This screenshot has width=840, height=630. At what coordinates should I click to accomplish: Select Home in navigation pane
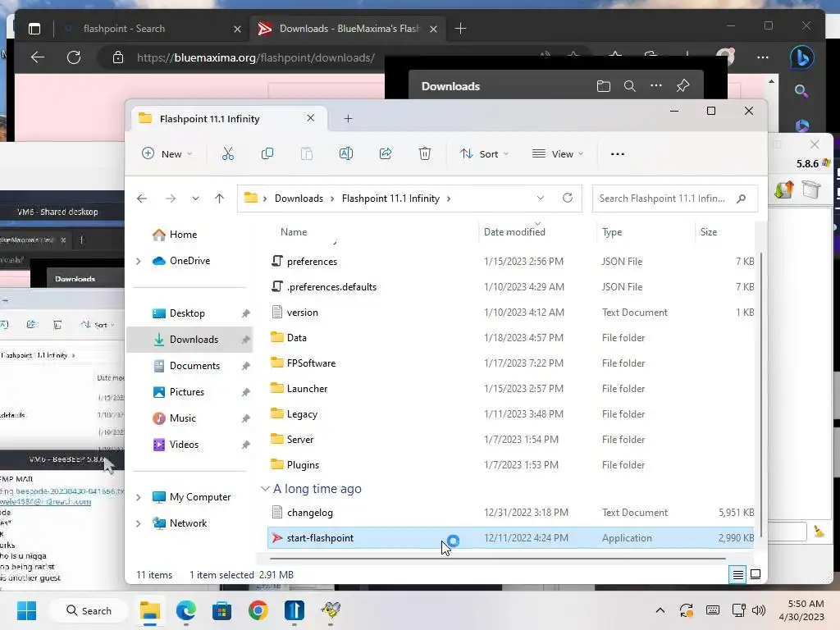[183, 235]
